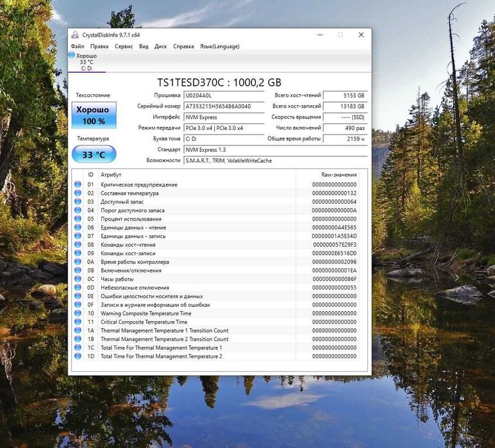Click the status icon for Составная температура row
495x448 pixels.
click(x=78, y=193)
